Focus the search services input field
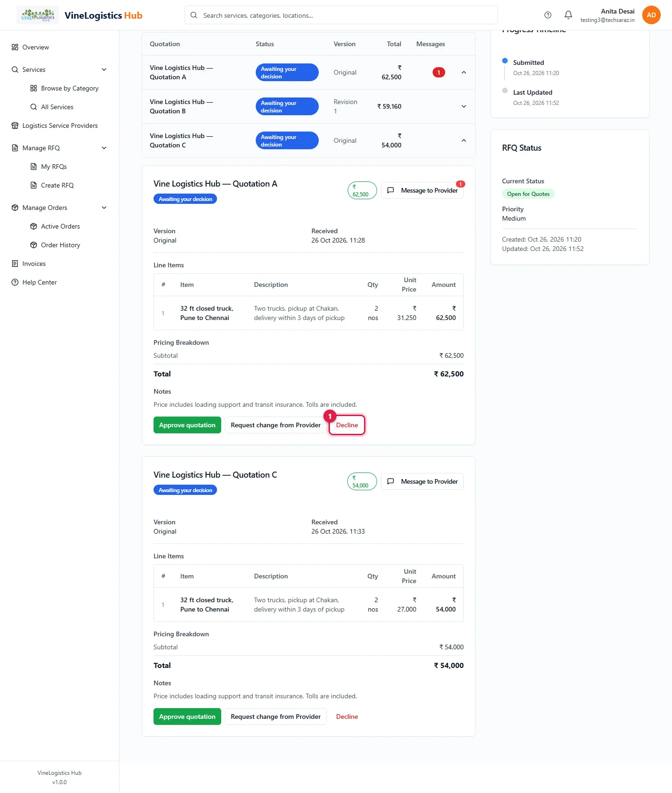The image size is (672, 793). click(x=341, y=15)
